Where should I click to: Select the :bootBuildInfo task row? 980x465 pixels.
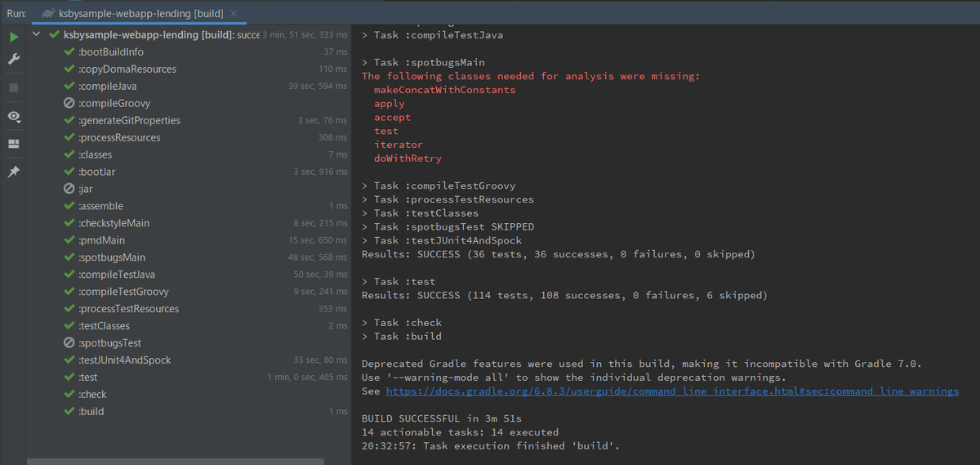[x=190, y=51]
